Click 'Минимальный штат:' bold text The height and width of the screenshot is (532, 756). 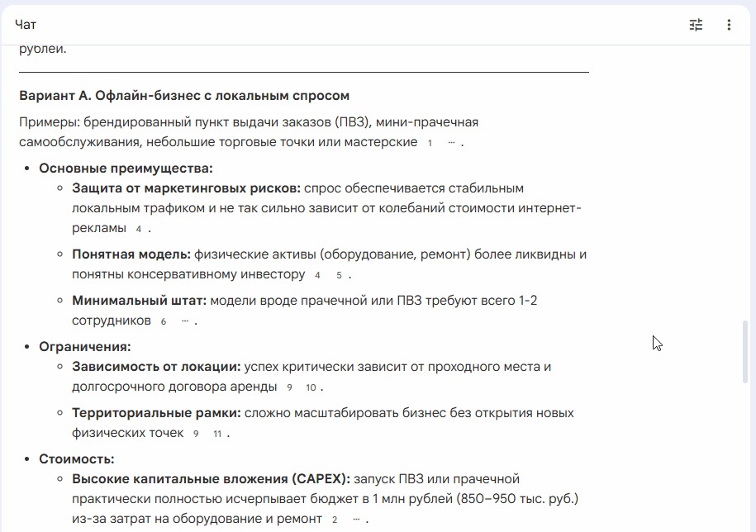tap(140, 300)
